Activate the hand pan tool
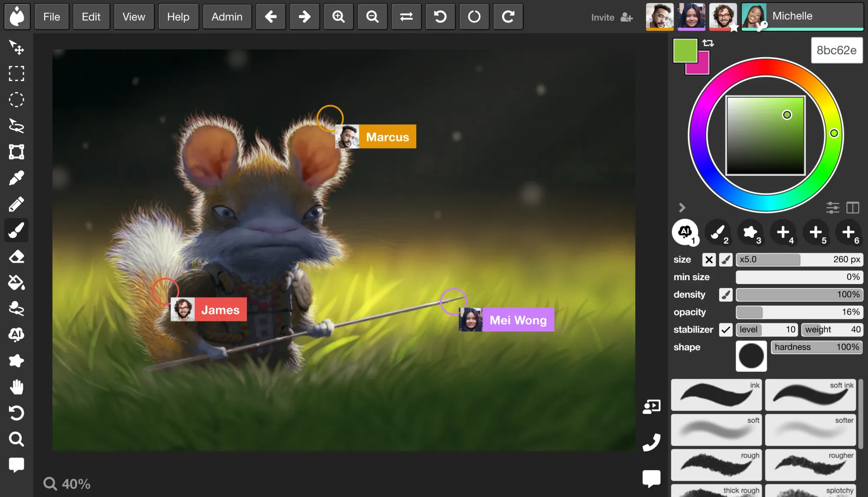868x497 pixels. [16, 387]
